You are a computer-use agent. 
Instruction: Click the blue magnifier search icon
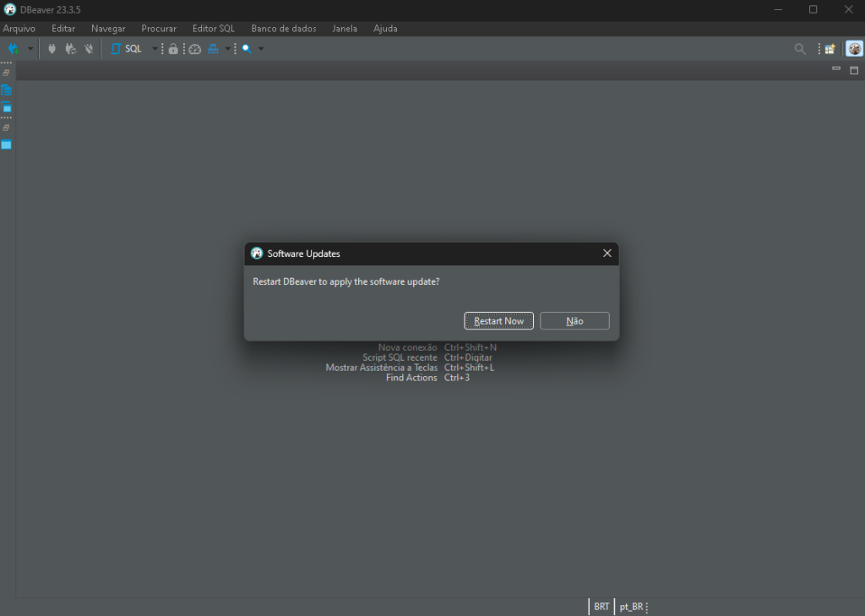pyautogui.click(x=247, y=49)
